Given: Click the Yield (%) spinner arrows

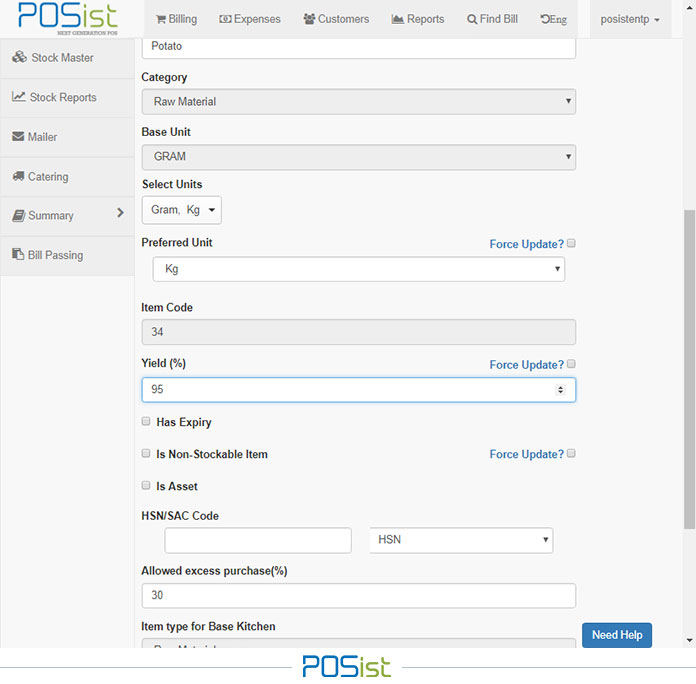Looking at the screenshot, I should click(x=560, y=390).
